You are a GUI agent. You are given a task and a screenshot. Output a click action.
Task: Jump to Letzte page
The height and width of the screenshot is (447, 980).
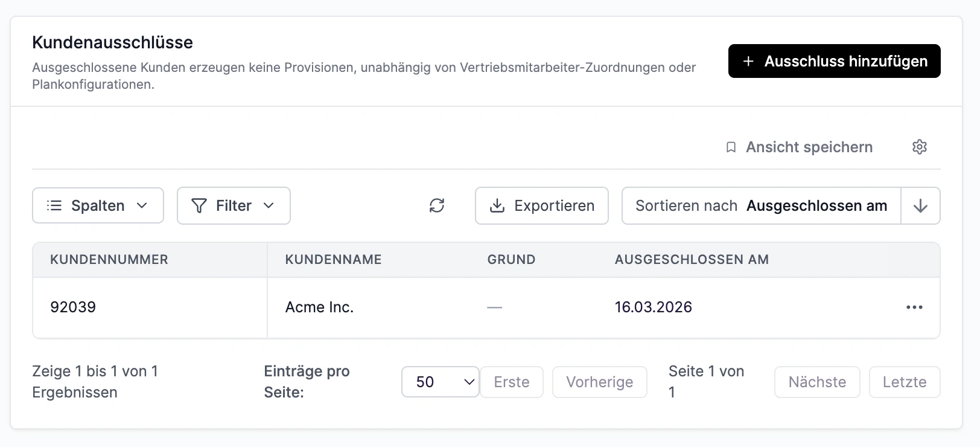coord(904,382)
